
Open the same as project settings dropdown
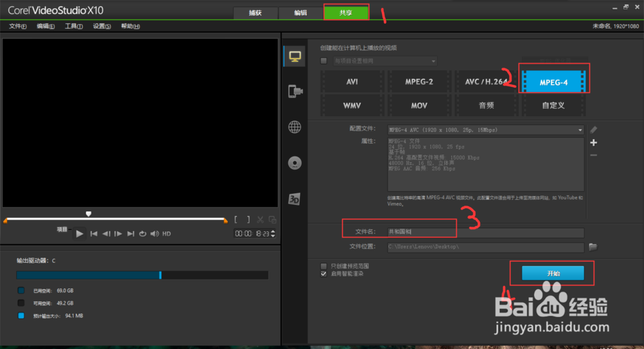385,61
